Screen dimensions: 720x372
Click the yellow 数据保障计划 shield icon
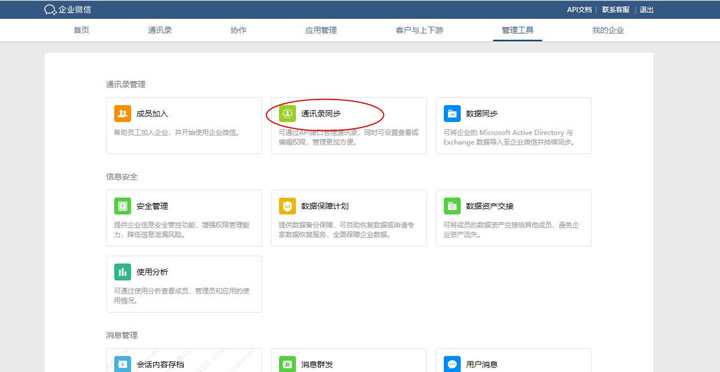pyautogui.click(x=287, y=206)
